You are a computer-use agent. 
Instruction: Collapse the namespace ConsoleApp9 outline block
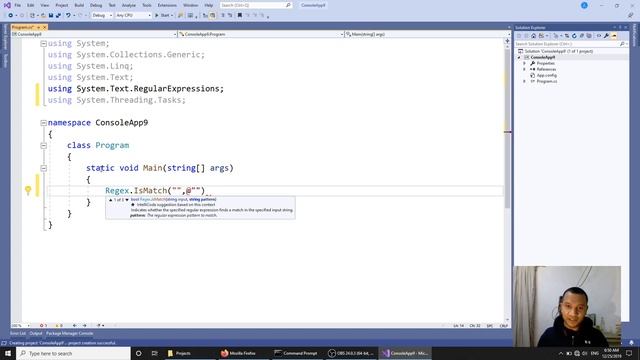(43, 122)
